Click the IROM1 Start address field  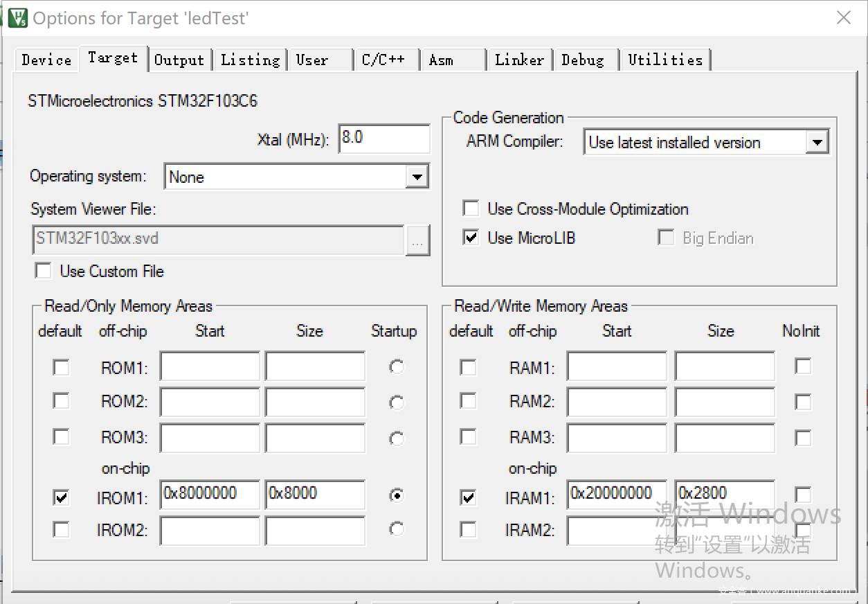point(209,495)
